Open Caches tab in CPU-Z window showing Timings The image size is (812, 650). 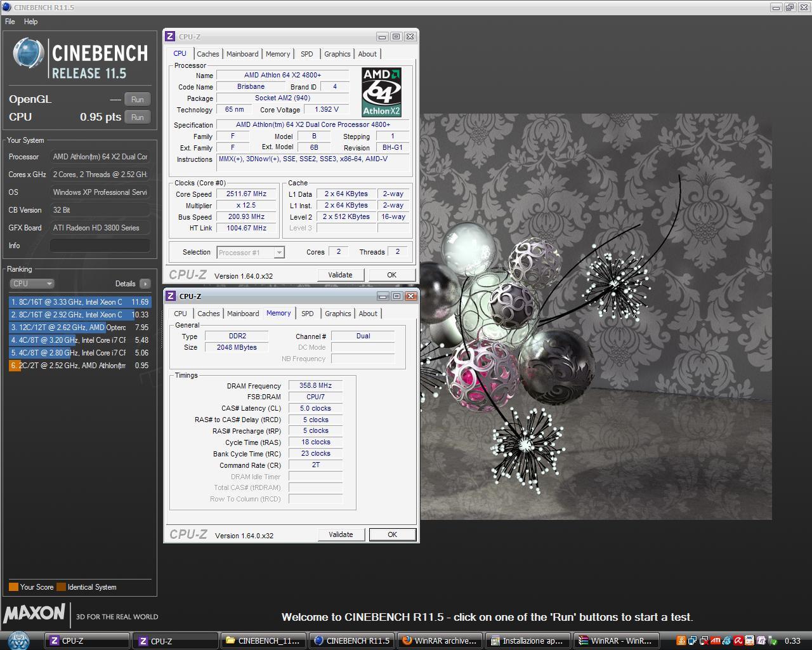point(208,314)
